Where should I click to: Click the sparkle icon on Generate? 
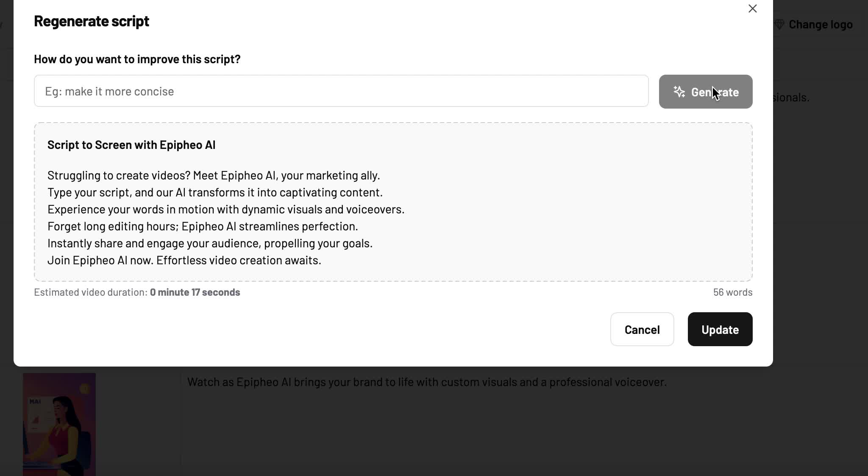coord(679,92)
